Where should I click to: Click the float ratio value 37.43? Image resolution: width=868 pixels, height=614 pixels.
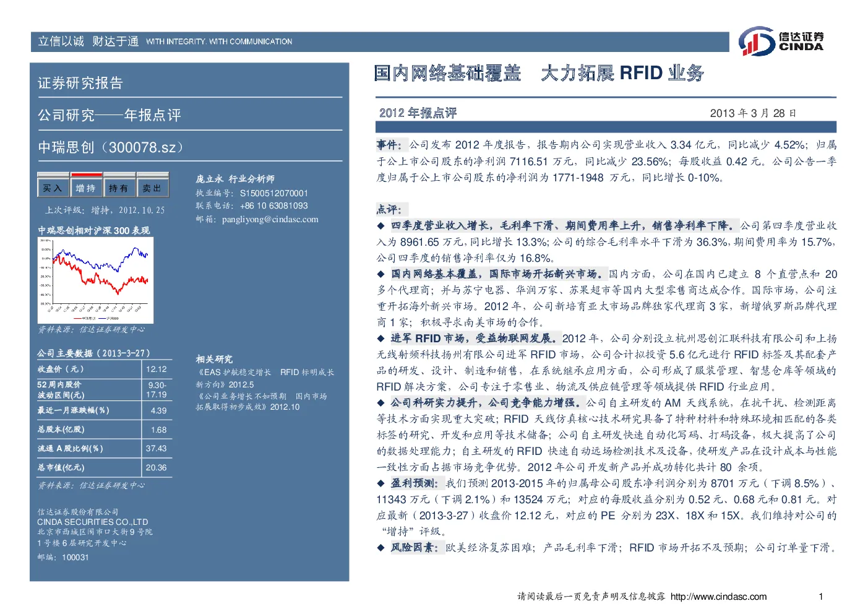pyautogui.click(x=156, y=449)
